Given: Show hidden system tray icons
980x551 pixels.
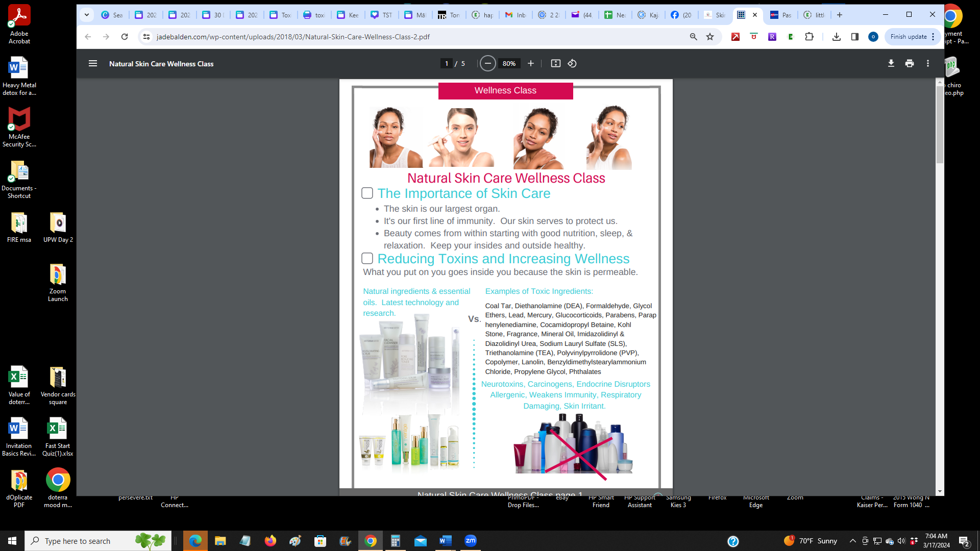Looking at the screenshot, I should point(852,541).
